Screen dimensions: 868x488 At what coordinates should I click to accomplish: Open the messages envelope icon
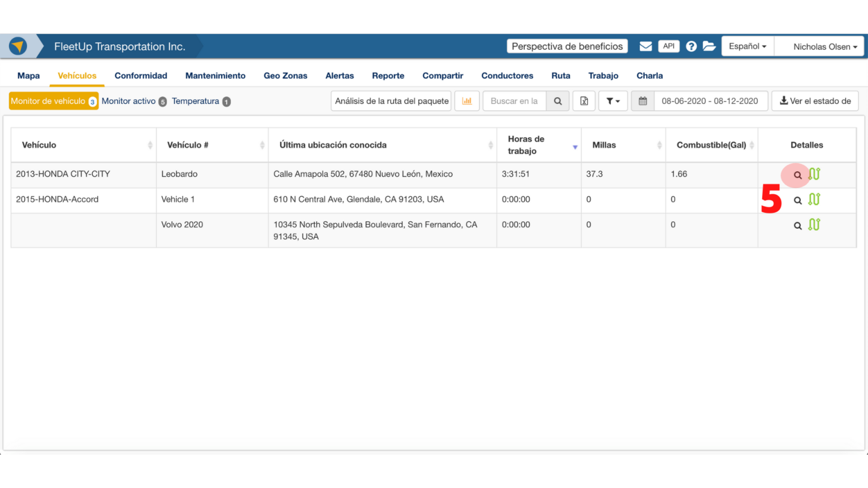coord(645,46)
